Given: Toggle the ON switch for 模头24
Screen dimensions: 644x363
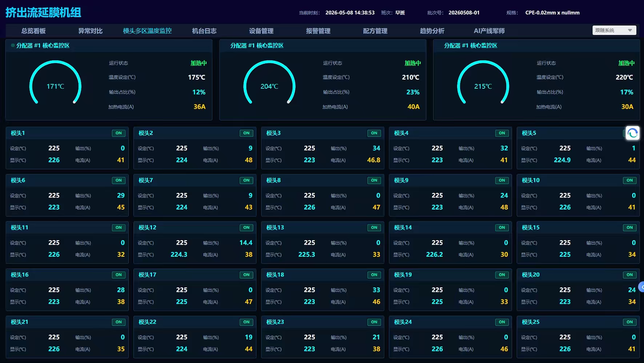Looking at the screenshot, I should click(x=502, y=322).
